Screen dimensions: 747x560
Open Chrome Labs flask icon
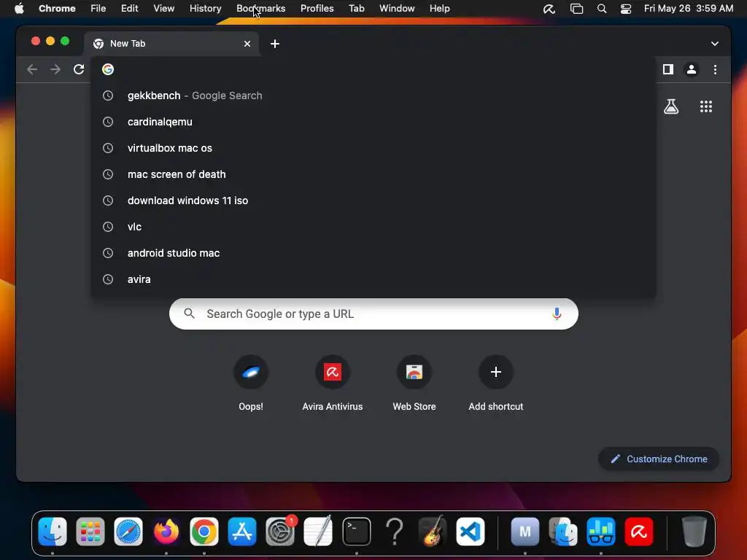pos(671,106)
